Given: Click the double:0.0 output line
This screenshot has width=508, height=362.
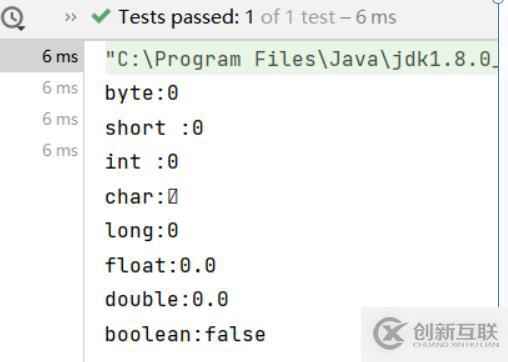Looking at the screenshot, I should coord(167,299).
